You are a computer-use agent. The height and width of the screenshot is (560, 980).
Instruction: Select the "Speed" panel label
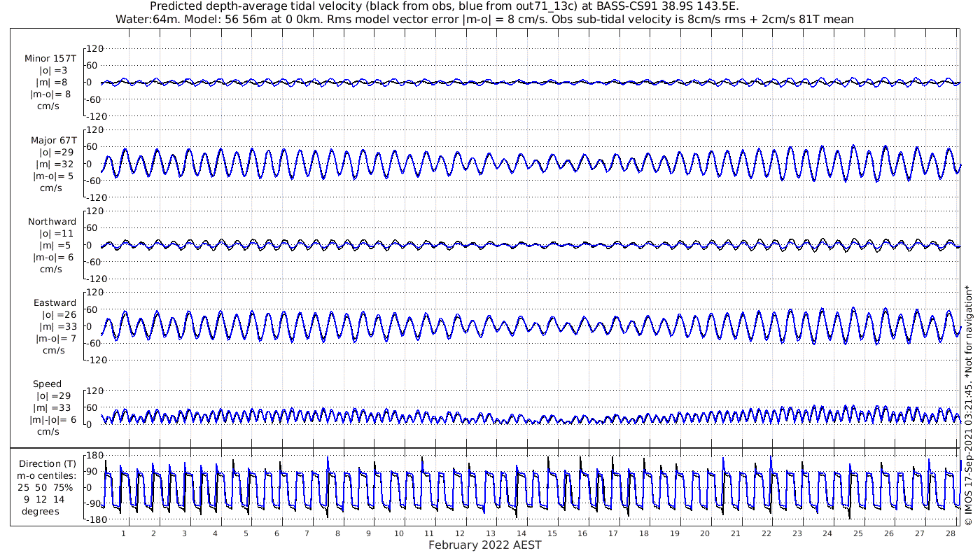coord(47,384)
